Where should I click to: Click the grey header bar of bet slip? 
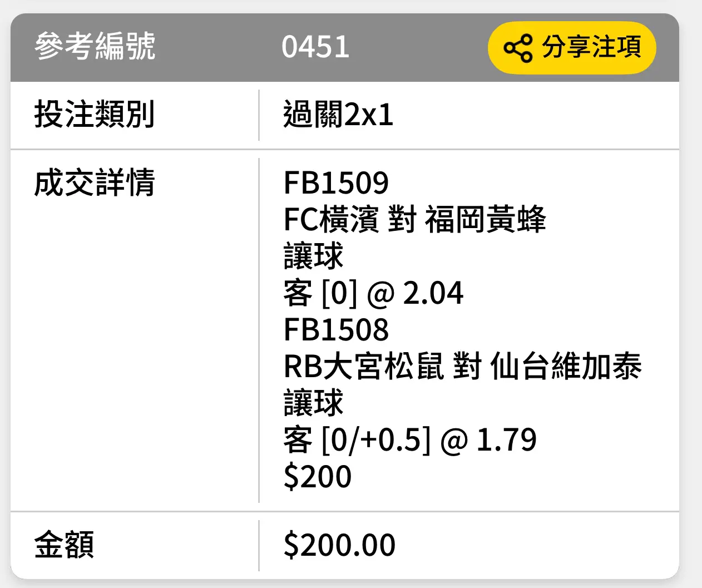click(345, 47)
